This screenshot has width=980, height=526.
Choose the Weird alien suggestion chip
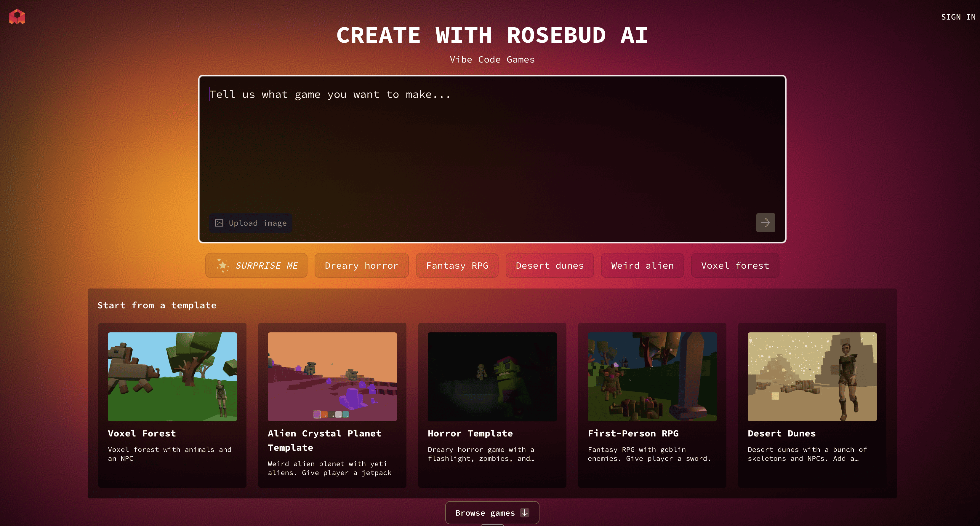(642, 265)
